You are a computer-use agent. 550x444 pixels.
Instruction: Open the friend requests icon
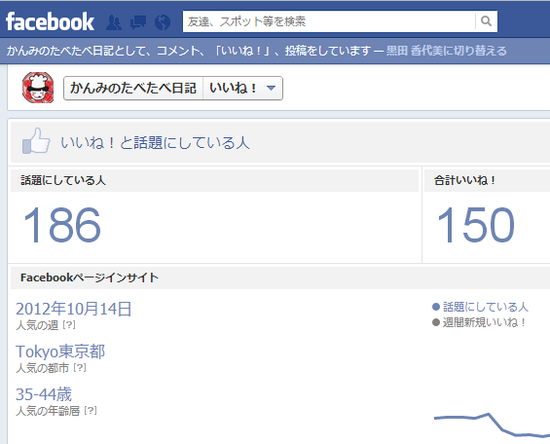tap(114, 22)
